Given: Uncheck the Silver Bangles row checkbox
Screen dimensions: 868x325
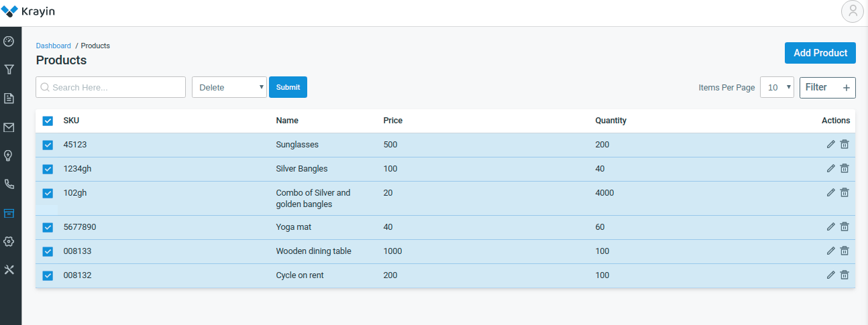Looking at the screenshot, I should pos(48,169).
